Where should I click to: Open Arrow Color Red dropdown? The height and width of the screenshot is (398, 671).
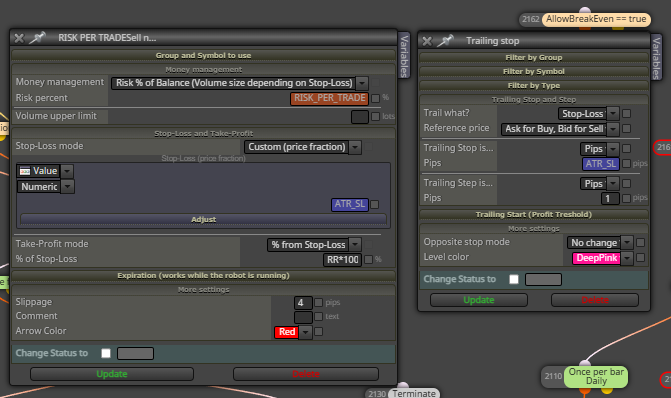tap(293, 332)
